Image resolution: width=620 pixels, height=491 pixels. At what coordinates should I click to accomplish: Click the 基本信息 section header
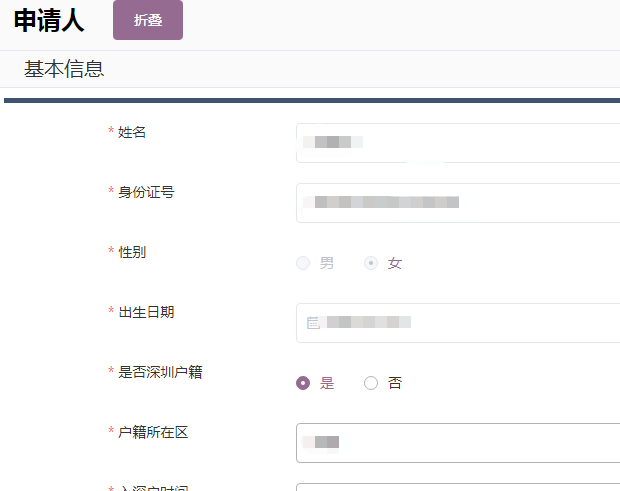[64, 69]
